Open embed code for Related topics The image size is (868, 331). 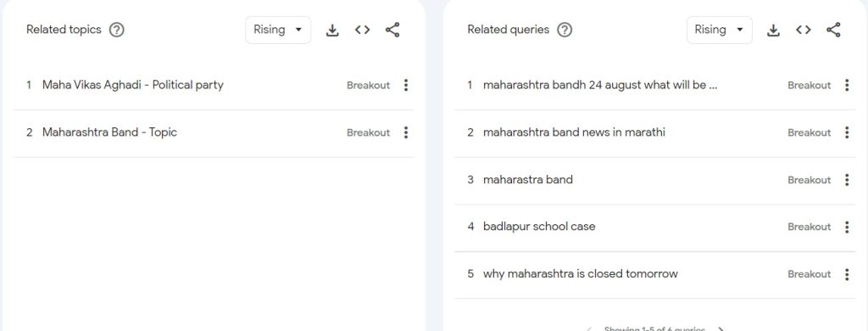coord(363,30)
